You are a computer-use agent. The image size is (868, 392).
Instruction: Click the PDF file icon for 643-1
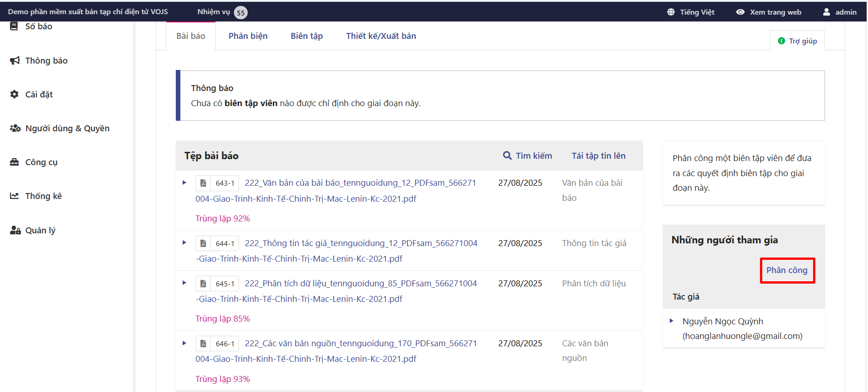[x=203, y=183]
